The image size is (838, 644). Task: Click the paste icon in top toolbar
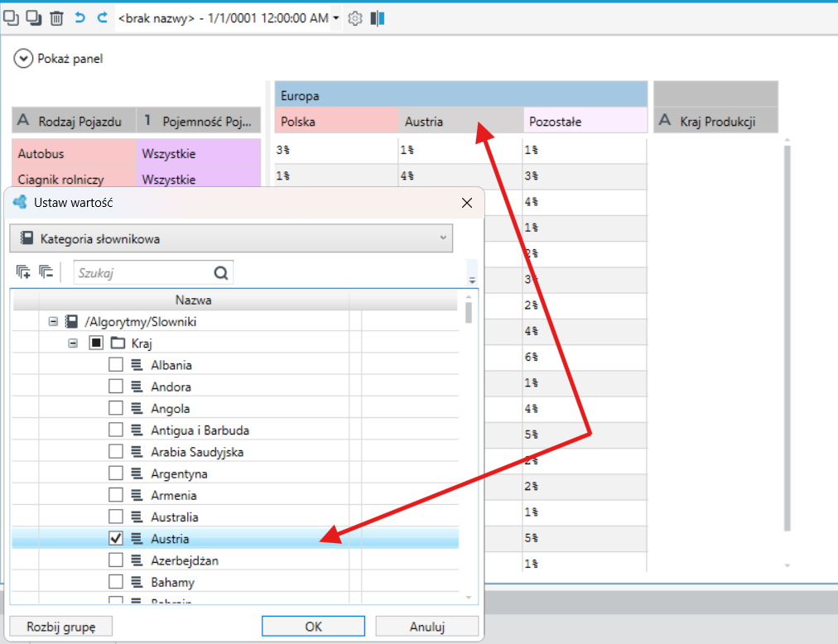coord(34,17)
